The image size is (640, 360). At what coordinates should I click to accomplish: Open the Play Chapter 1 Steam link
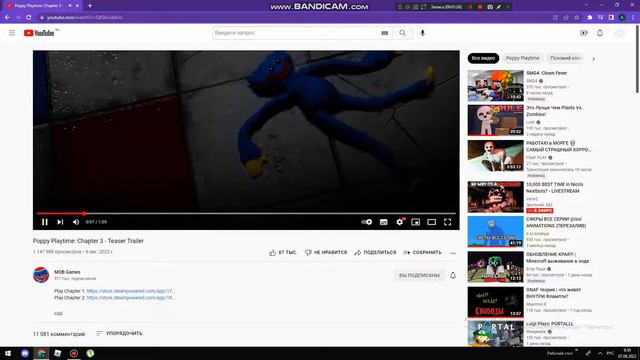(x=131, y=291)
